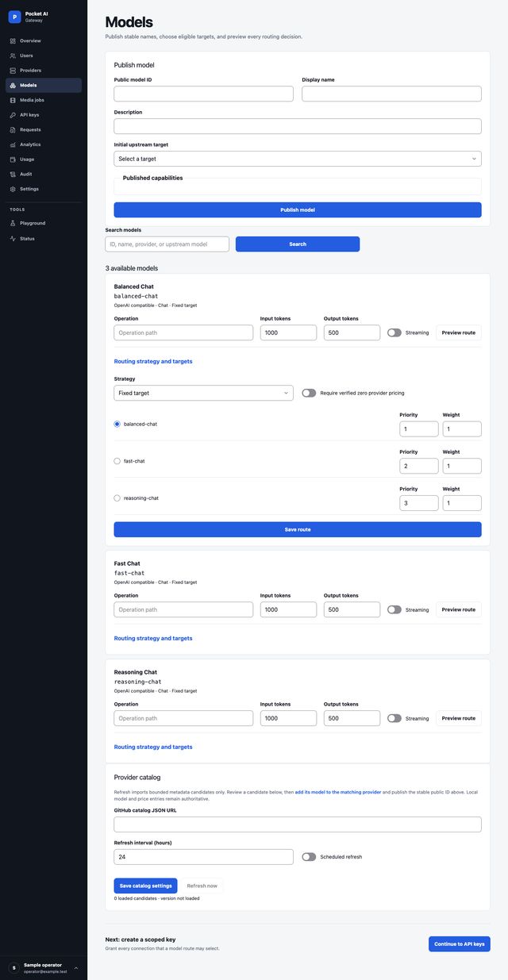This screenshot has height=980, width=508.
Task: Focus the Public model ID field
Action: [204, 94]
